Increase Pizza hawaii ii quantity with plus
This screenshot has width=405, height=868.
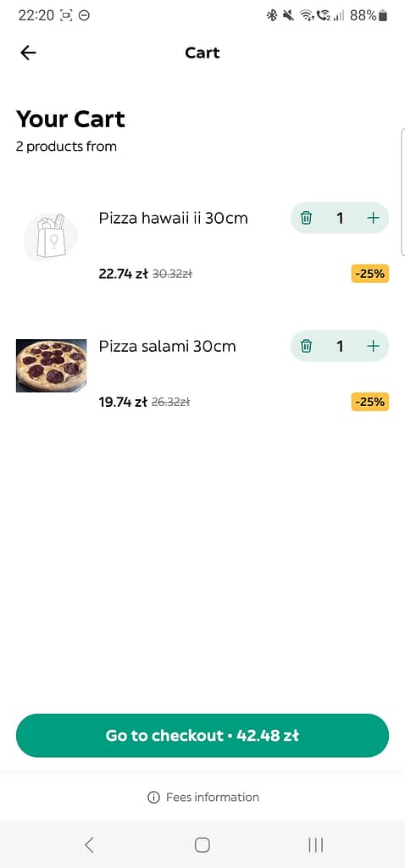coord(374,218)
